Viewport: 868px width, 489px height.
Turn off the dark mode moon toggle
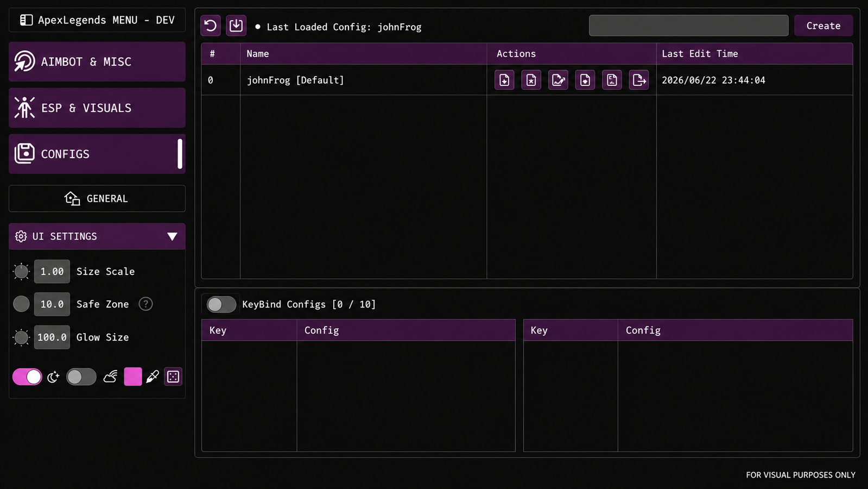click(27, 377)
